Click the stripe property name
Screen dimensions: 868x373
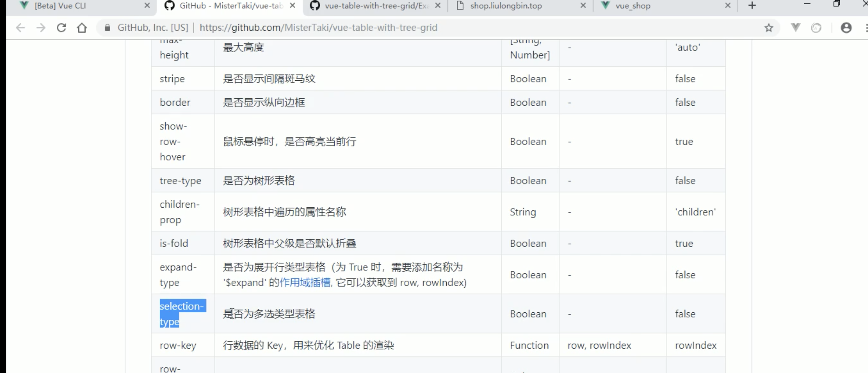click(x=172, y=79)
